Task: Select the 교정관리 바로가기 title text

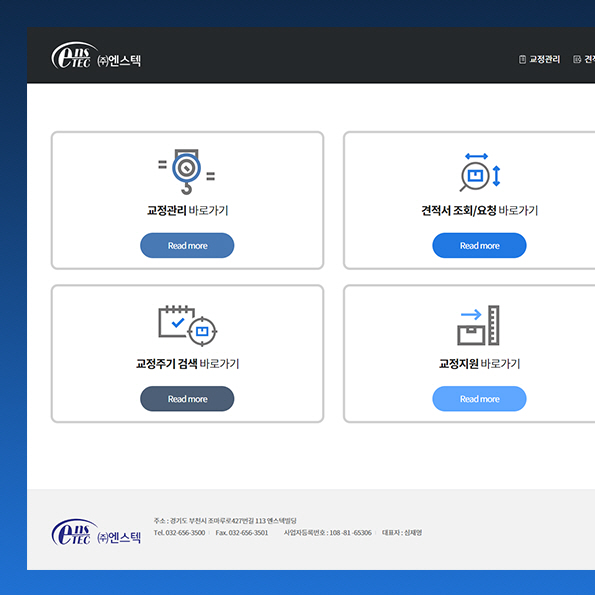Action: tap(187, 211)
